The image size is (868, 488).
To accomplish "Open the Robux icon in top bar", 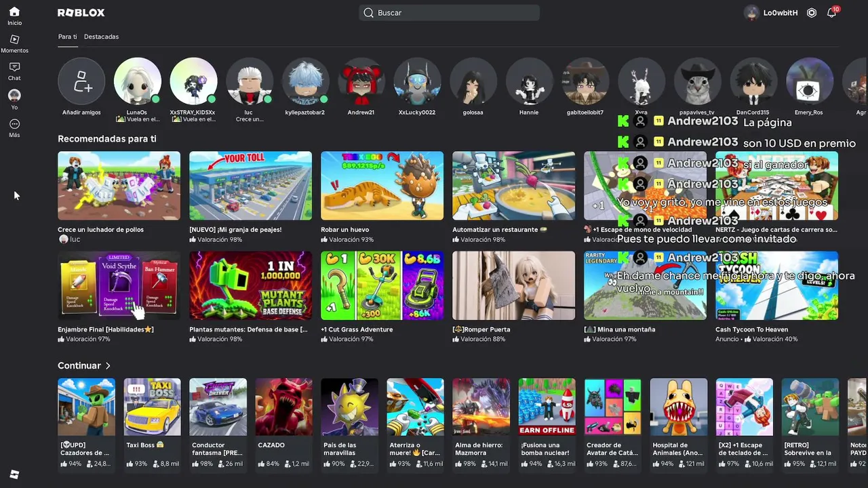I will tap(811, 13).
